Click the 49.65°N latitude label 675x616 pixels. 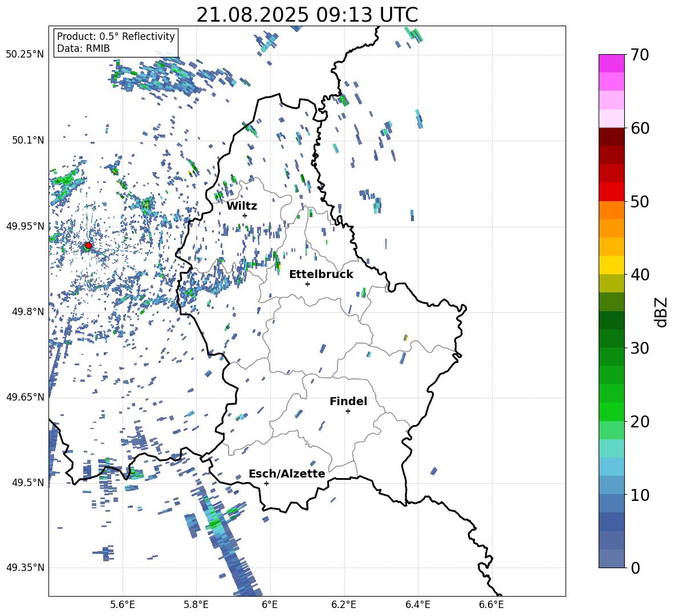tap(25, 397)
